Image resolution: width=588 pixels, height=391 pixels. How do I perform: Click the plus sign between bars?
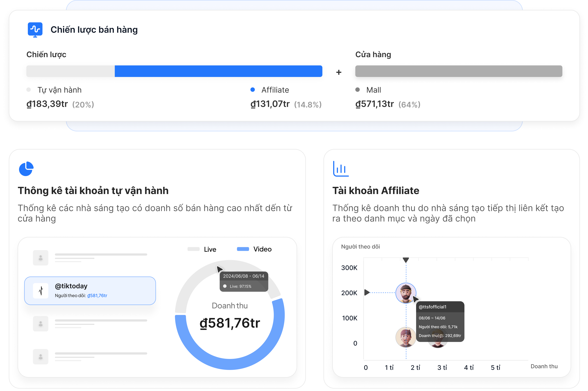tap(339, 72)
